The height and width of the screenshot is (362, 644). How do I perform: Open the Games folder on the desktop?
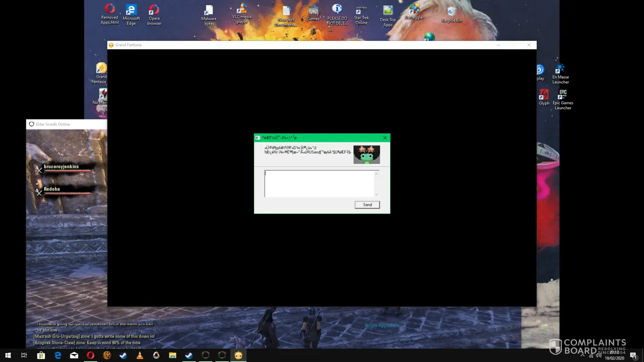point(313,13)
